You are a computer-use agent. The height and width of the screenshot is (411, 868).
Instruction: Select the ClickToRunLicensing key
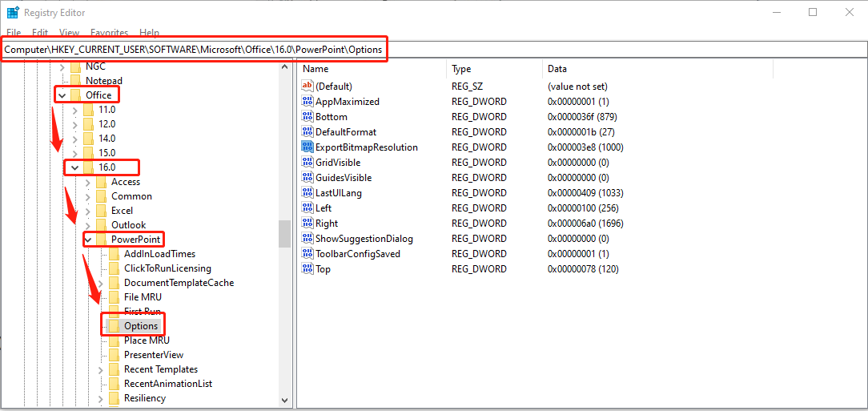167,268
